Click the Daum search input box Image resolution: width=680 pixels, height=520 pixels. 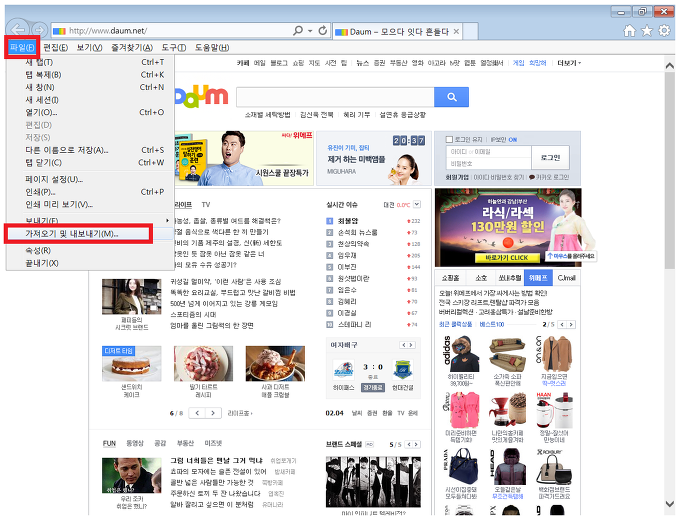point(335,97)
